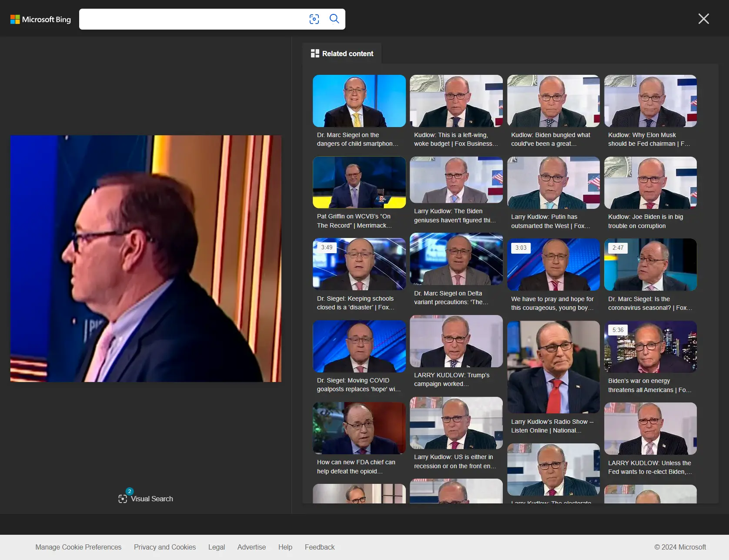Open the 3:03 "We have to pray" video
This screenshot has height=560, width=729.
pyautogui.click(x=553, y=265)
